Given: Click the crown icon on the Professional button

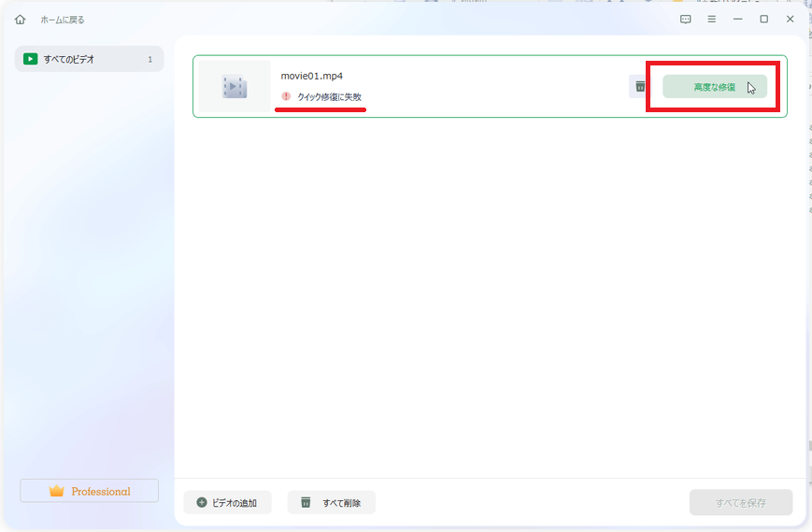Looking at the screenshot, I should pyautogui.click(x=57, y=491).
